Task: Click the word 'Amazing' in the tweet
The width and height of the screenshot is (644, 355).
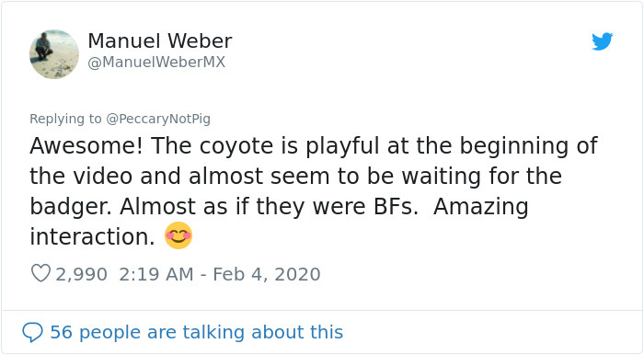Action: [x=481, y=207]
